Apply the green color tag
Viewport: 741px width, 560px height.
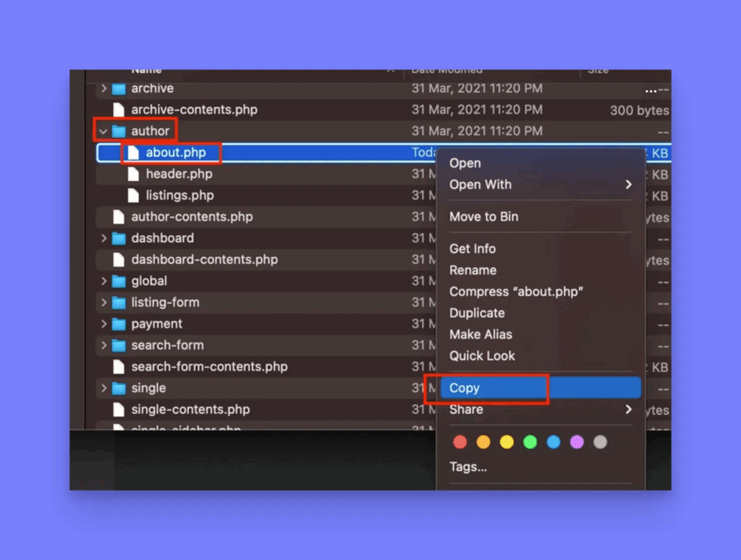[x=530, y=442]
